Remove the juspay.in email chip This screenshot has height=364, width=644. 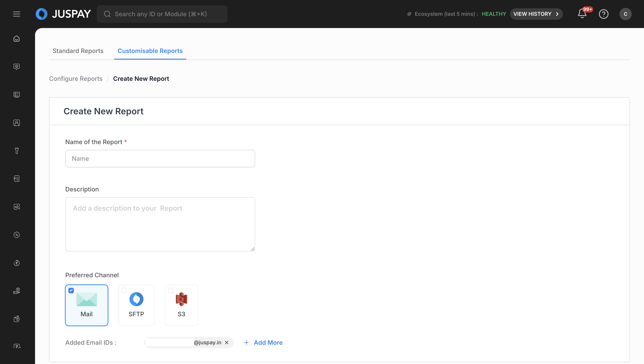227,343
